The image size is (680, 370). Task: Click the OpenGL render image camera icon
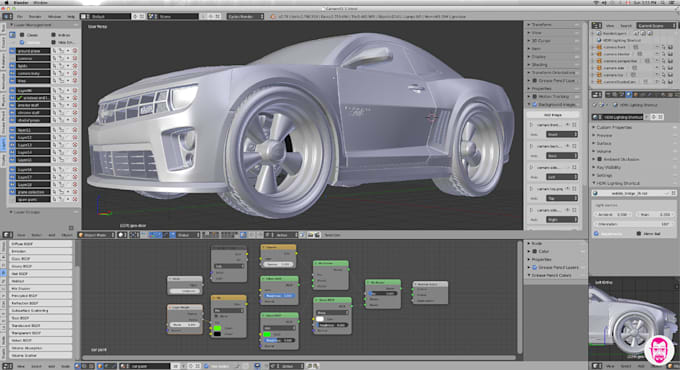point(311,235)
